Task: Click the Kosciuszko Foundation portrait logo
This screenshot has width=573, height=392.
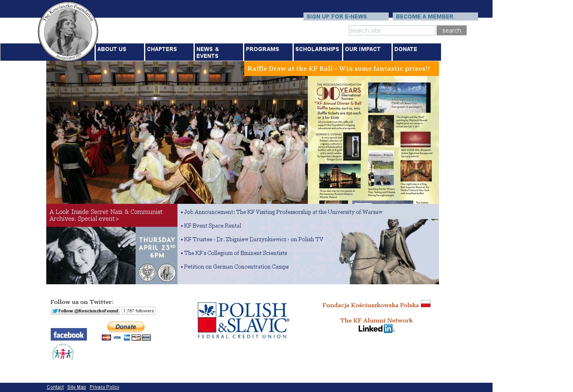Action: (68, 31)
